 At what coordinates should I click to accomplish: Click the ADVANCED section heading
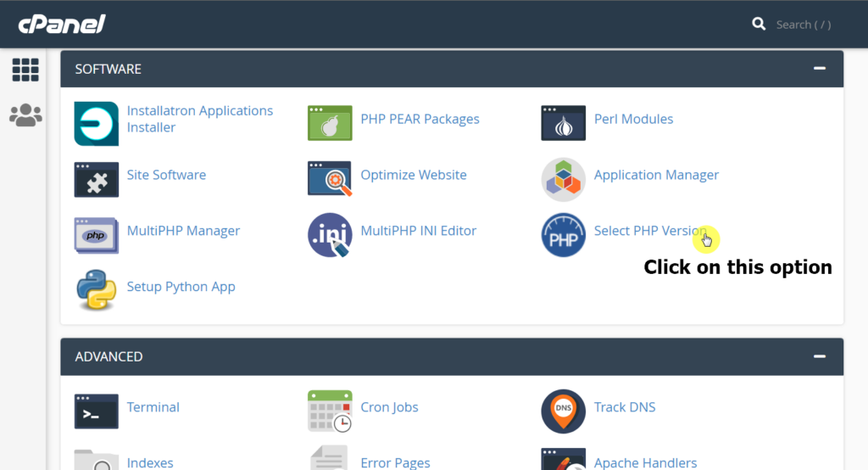[108, 356]
